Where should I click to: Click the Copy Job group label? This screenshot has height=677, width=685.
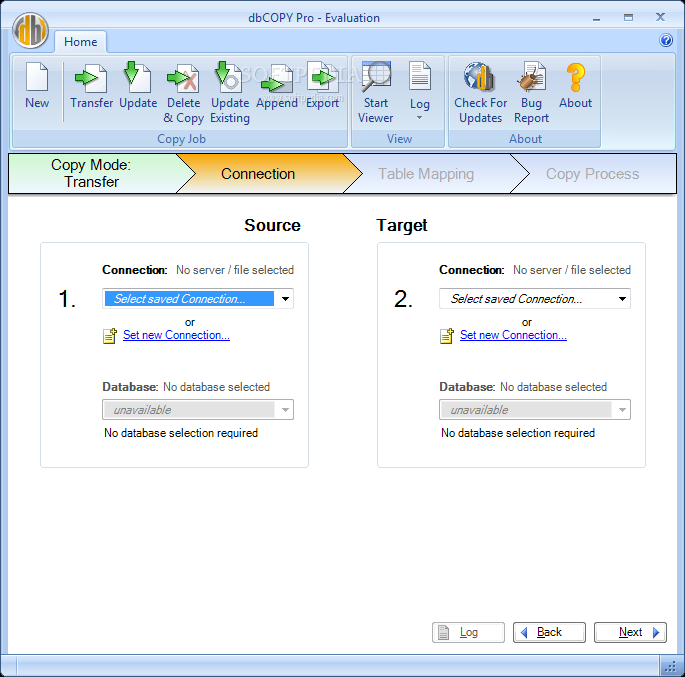tap(181, 139)
